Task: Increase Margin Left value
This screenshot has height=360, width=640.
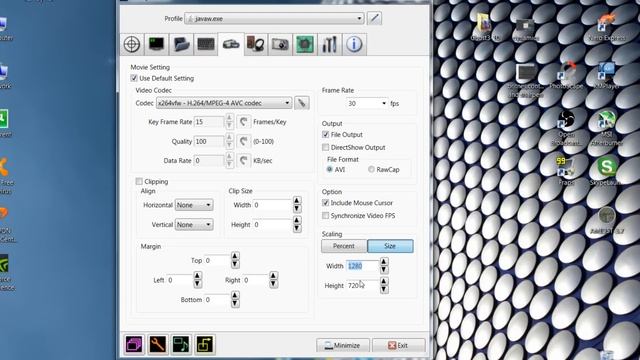Action: 197,276
